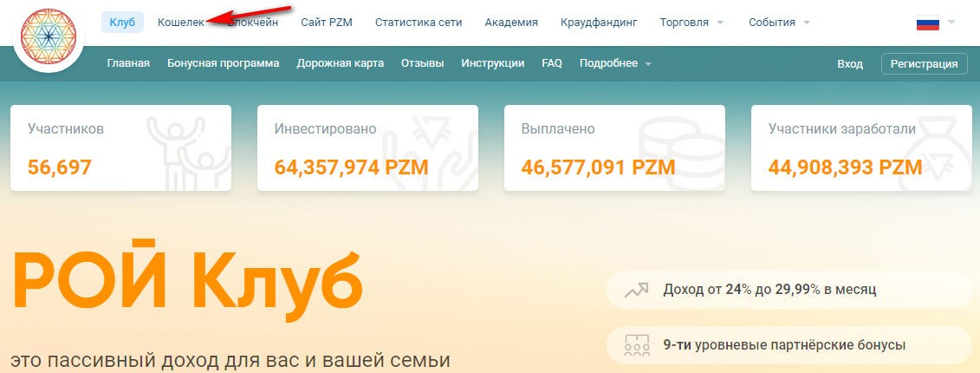The width and height of the screenshot is (980, 373).
Task: Open the Краудфандинг section
Action: click(x=599, y=22)
